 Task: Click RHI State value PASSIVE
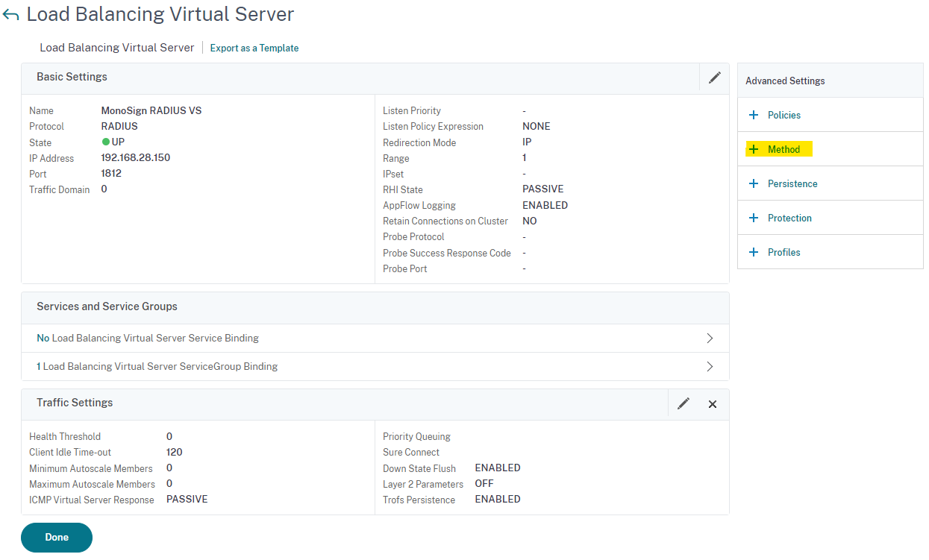tap(543, 189)
